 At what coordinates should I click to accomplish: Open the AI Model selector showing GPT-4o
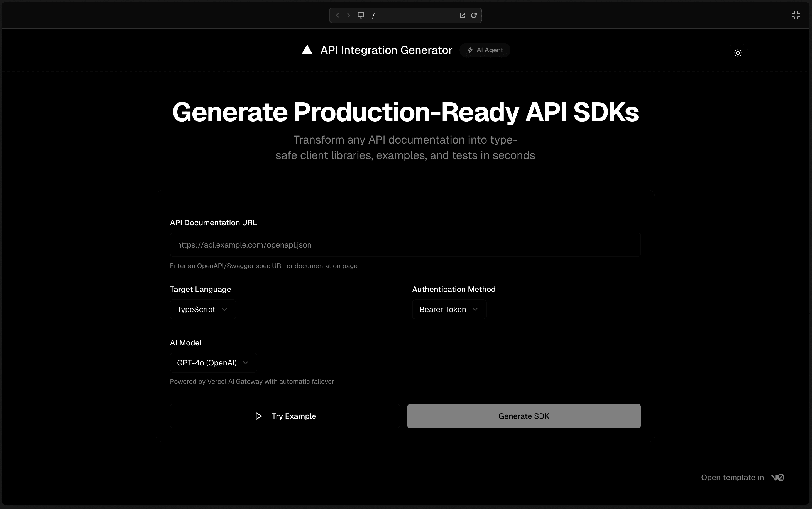click(213, 363)
